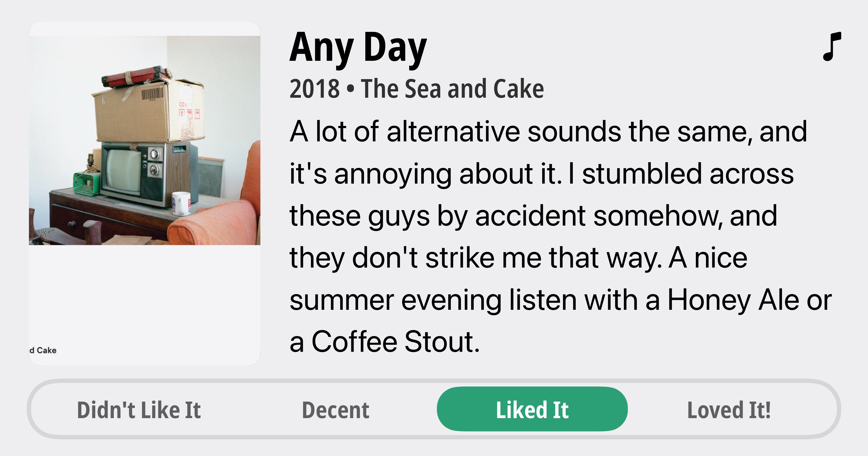Click the red suitcase in the cover photo
This screenshot has height=456, width=868.
pos(135,75)
